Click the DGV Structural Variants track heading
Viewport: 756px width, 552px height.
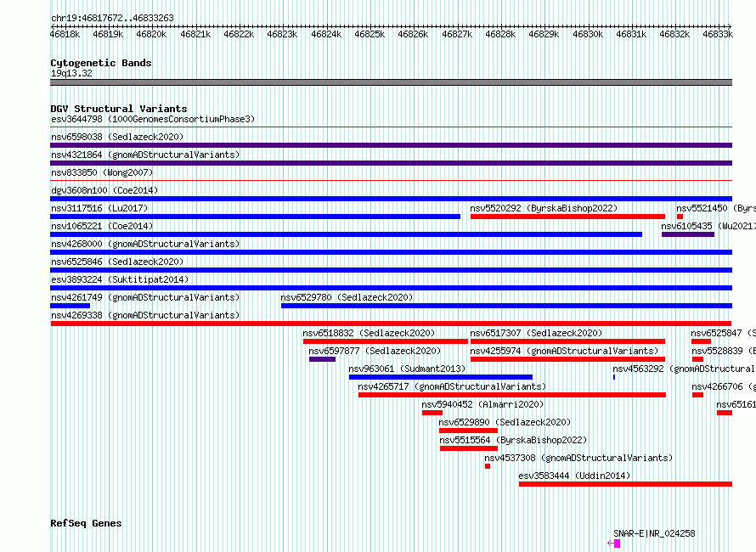click(x=119, y=109)
